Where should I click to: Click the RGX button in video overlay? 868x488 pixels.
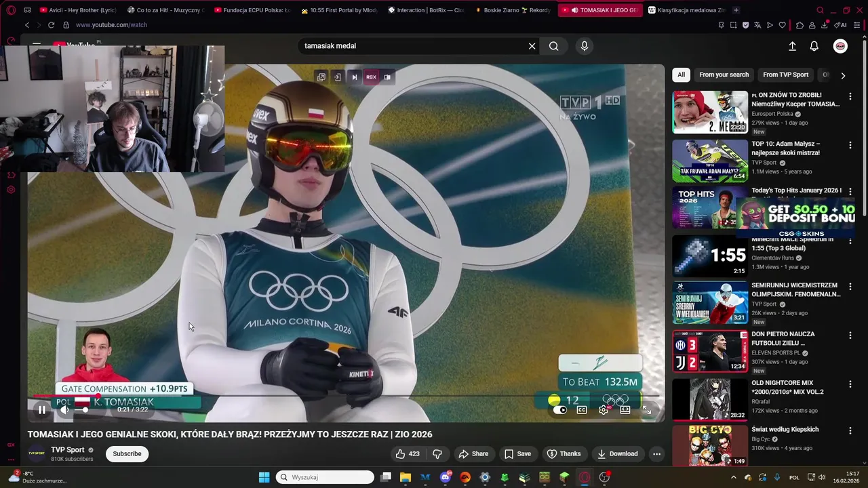point(371,77)
